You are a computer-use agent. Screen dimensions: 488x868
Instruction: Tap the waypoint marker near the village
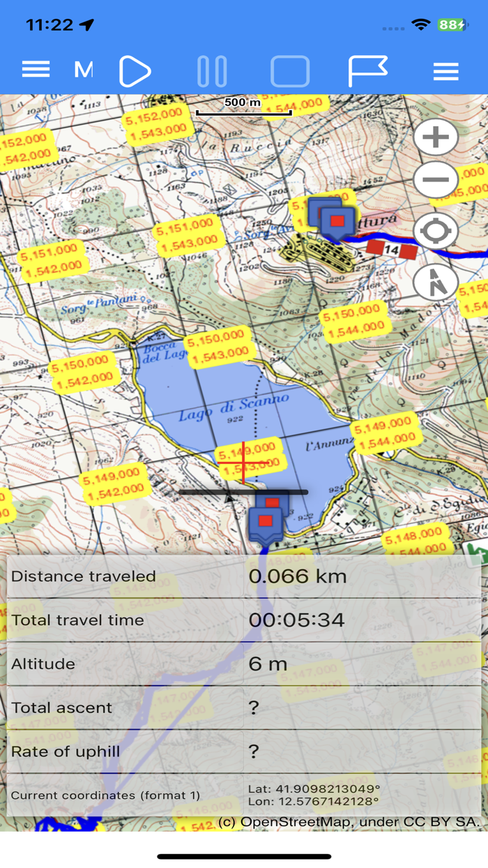pyautogui.click(x=337, y=222)
